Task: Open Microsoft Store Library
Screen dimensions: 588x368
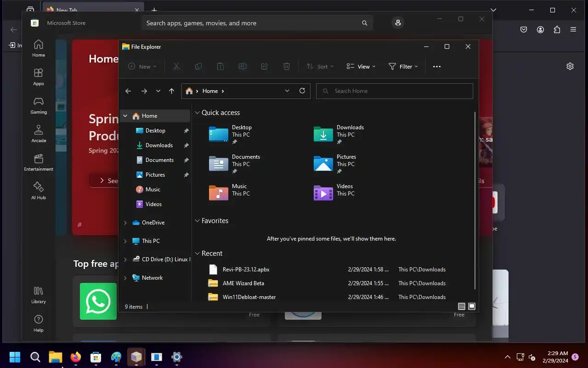Action: coord(39,295)
